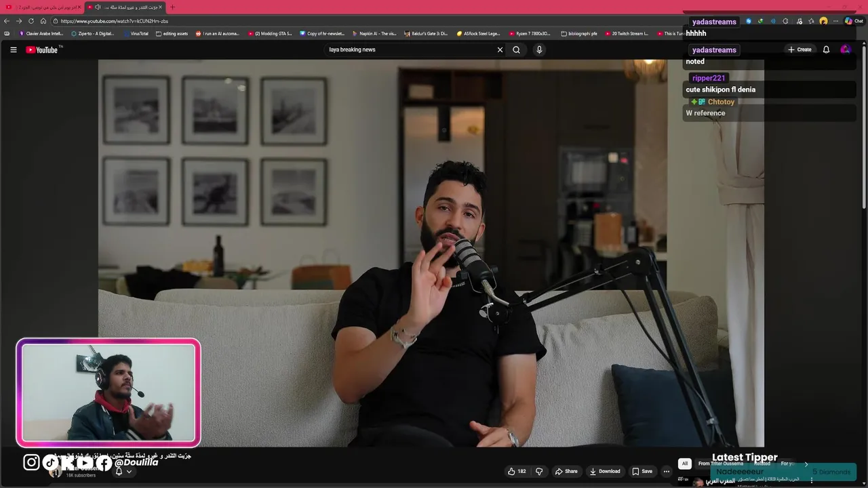Click the video player area
The width and height of the screenshot is (868, 488).
(x=431, y=253)
